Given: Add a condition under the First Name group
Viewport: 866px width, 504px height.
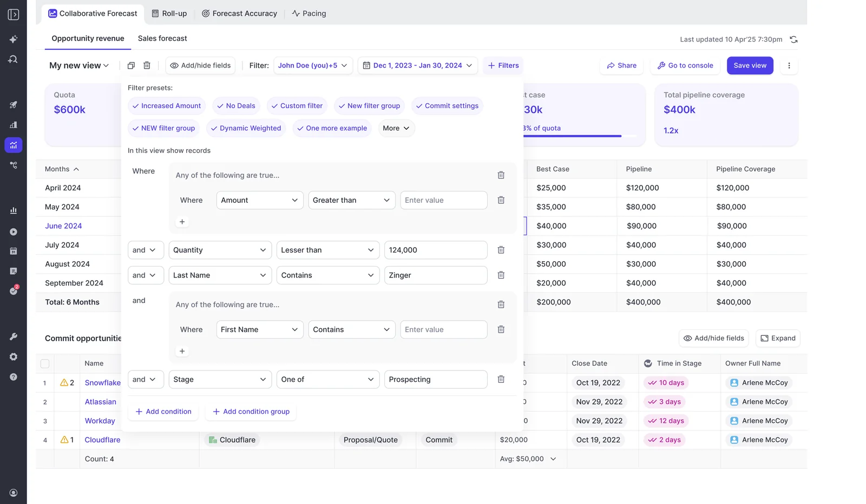Looking at the screenshot, I should tap(182, 352).
